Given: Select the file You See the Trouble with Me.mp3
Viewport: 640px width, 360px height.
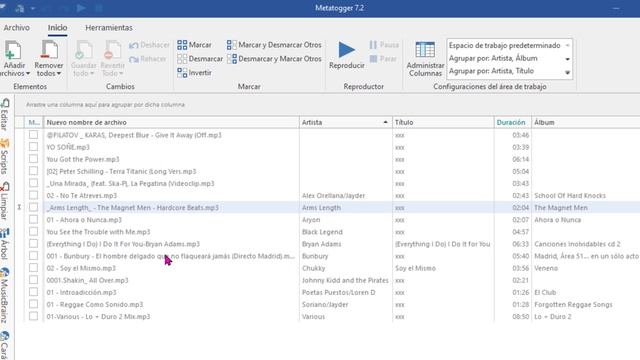Looking at the screenshot, I should coord(98,232).
